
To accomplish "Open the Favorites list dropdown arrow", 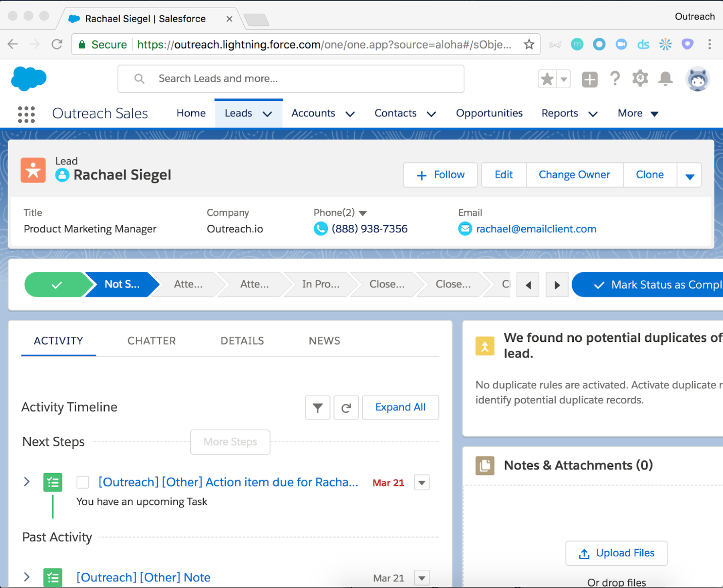I will pyautogui.click(x=564, y=79).
